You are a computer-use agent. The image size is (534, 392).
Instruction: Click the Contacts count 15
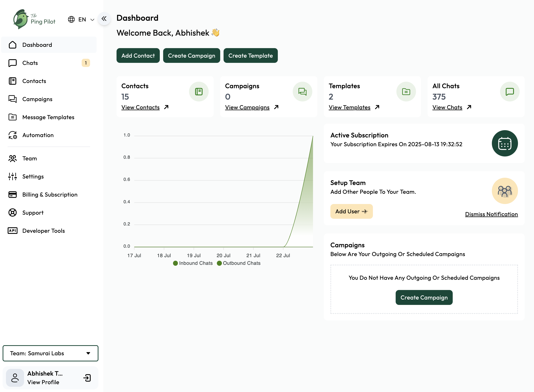point(125,97)
